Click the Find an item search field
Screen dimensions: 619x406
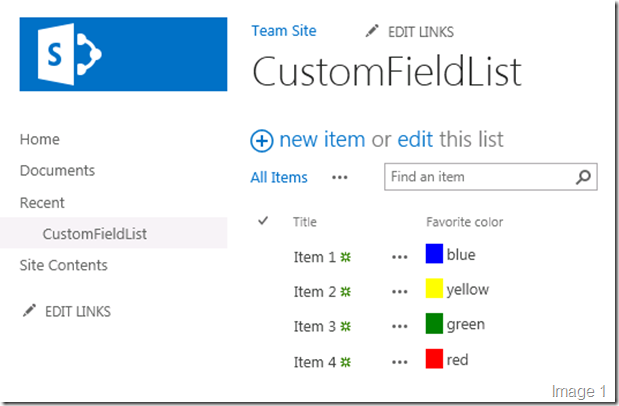pyautogui.click(x=478, y=177)
